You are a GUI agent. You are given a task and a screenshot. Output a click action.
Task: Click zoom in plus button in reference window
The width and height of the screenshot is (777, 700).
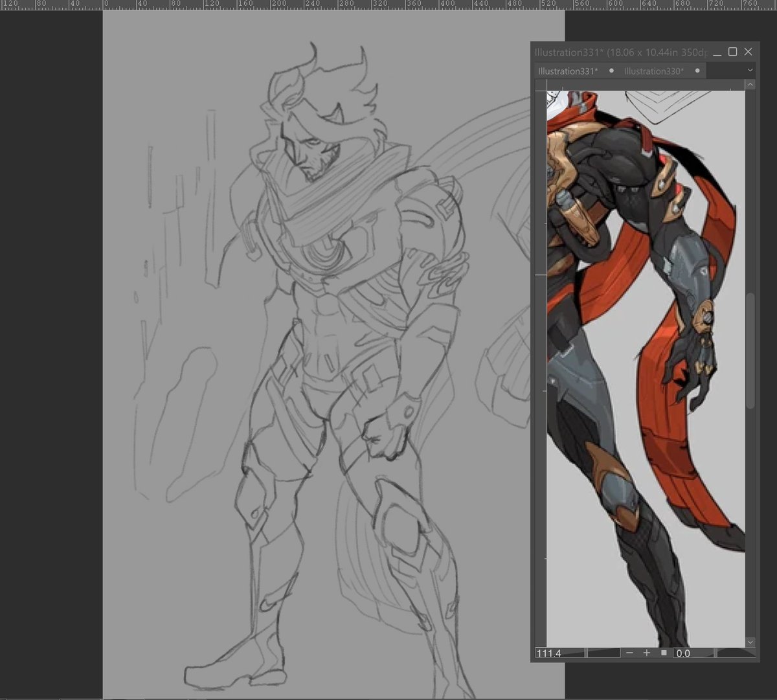646,653
